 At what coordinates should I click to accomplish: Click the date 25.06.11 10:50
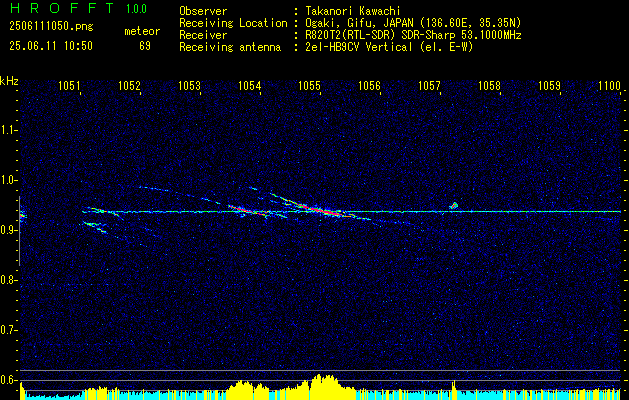coord(51,46)
